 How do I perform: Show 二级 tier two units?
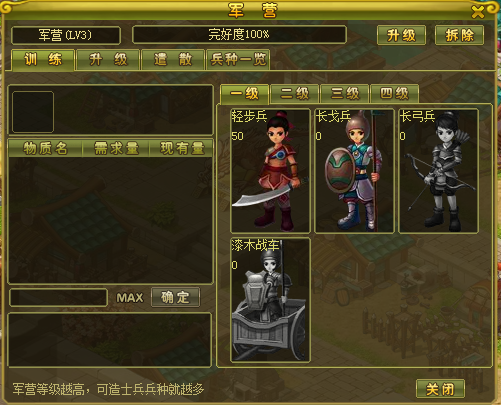point(295,94)
